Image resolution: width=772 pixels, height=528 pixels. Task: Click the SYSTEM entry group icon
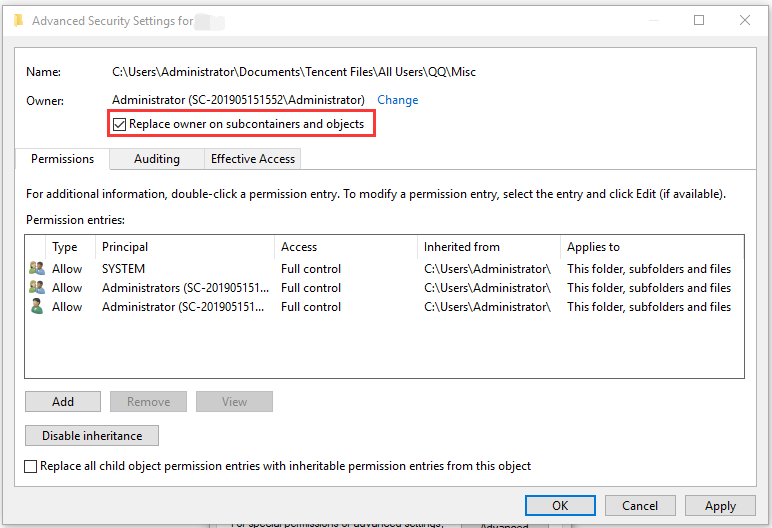coord(37,269)
